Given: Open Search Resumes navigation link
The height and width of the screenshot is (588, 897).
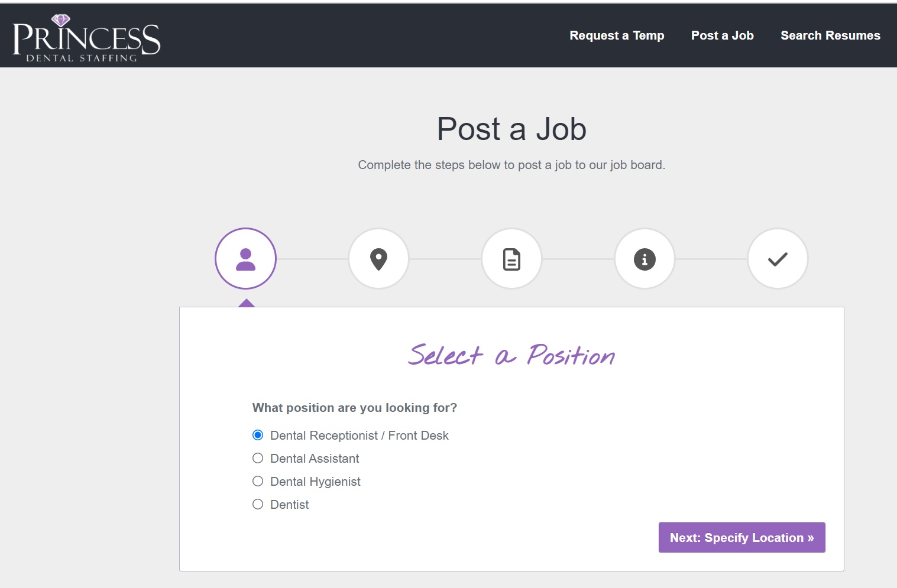Looking at the screenshot, I should coord(830,35).
